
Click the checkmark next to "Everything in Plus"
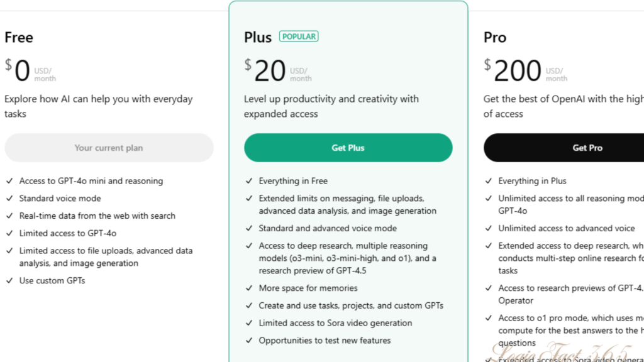[489, 181]
